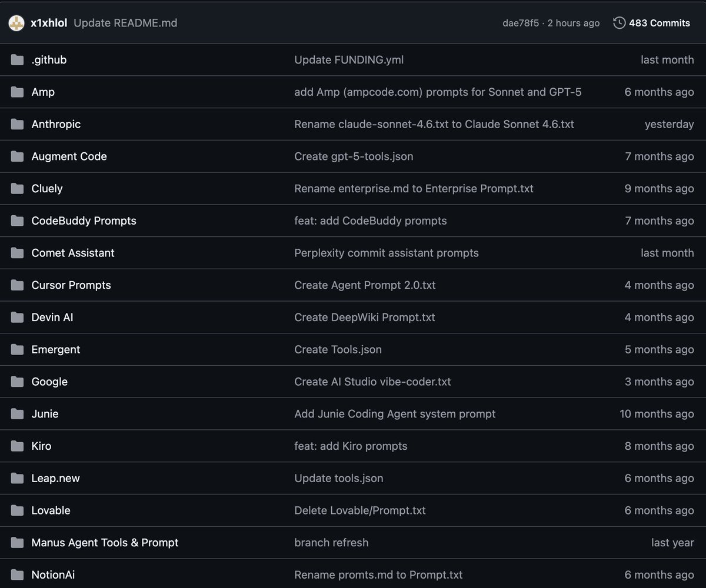This screenshot has width=706, height=588.
Task: Open the Amp folder
Action: [43, 92]
